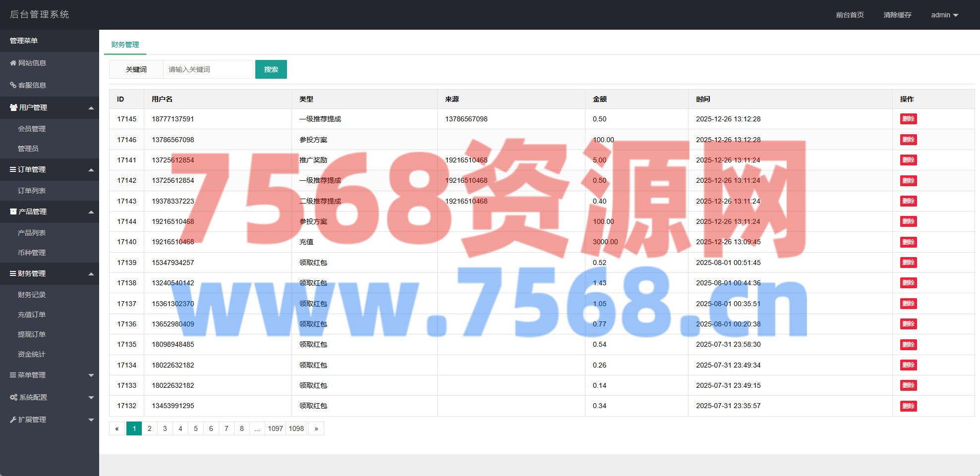Viewport: 980px width, 476px height.
Task: Click the wrench icon beside 扩展管理
Action: 13,420
